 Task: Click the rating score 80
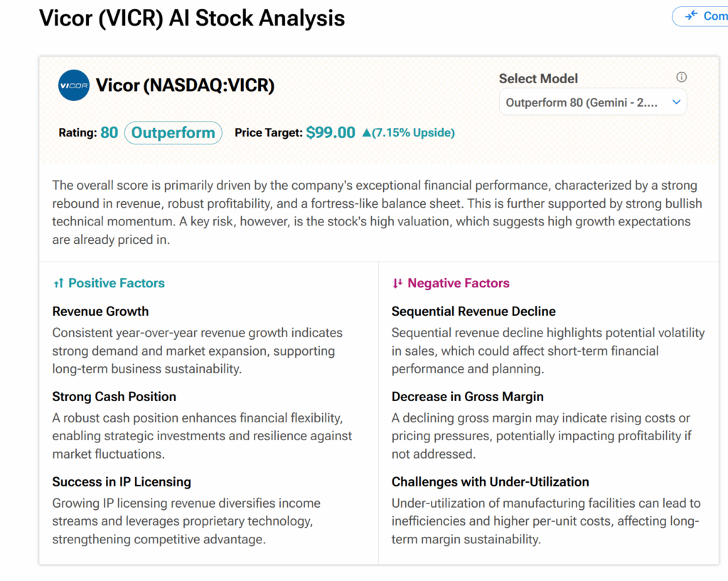[109, 132]
